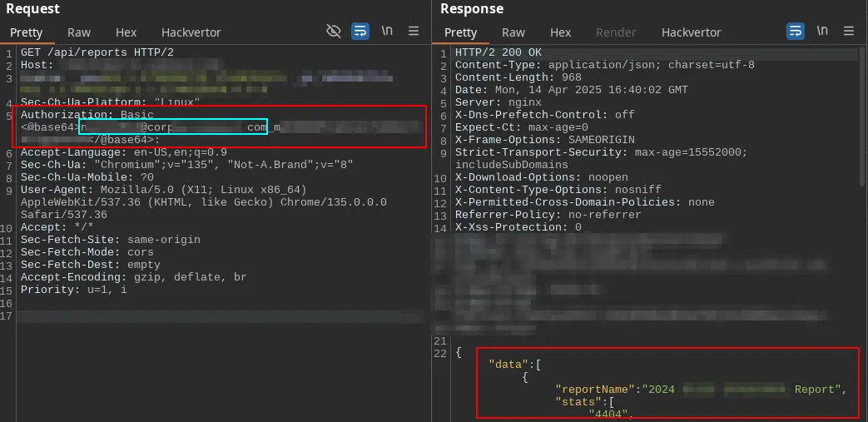The height and width of the screenshot is (422, 868).
Task: Open the Request Hackvertor tab
Action: (191, 32)
